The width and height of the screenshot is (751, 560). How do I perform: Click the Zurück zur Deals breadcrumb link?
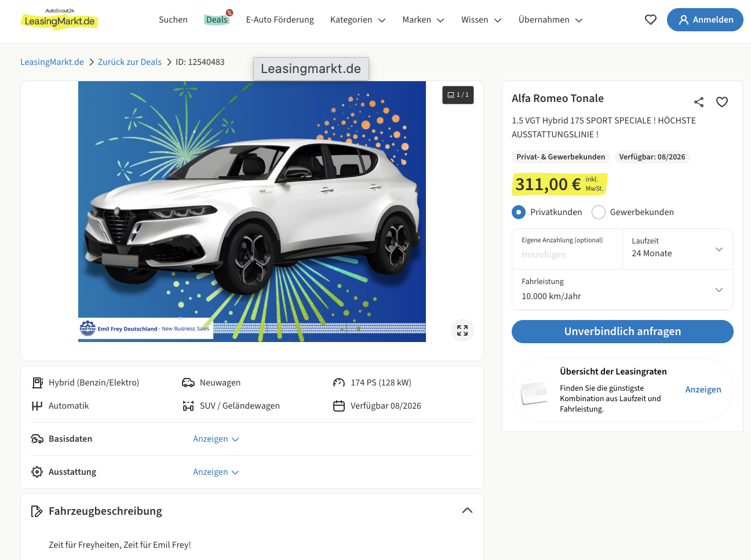click(129, 62)
